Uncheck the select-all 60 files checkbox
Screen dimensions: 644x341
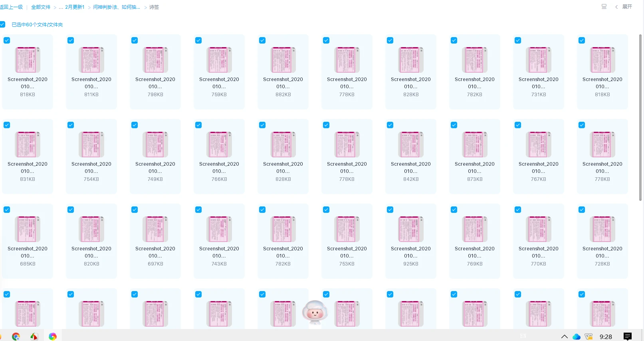point(3,24)
